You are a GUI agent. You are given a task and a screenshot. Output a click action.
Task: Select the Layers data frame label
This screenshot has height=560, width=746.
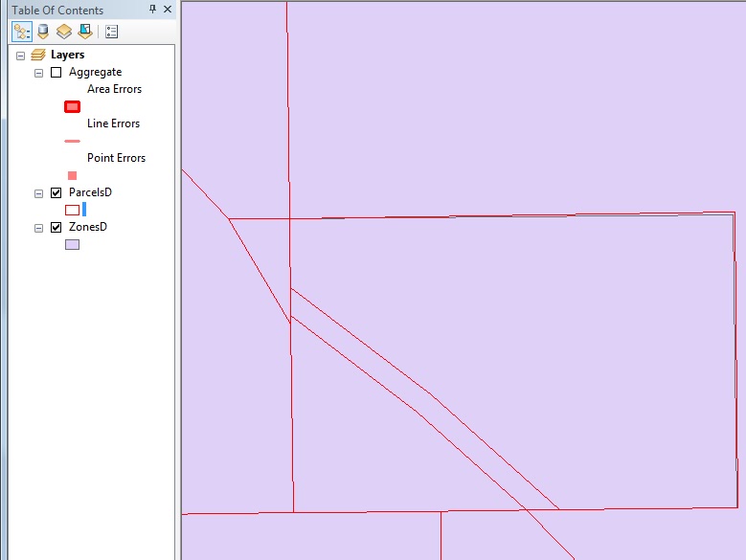tap(68, 55)
